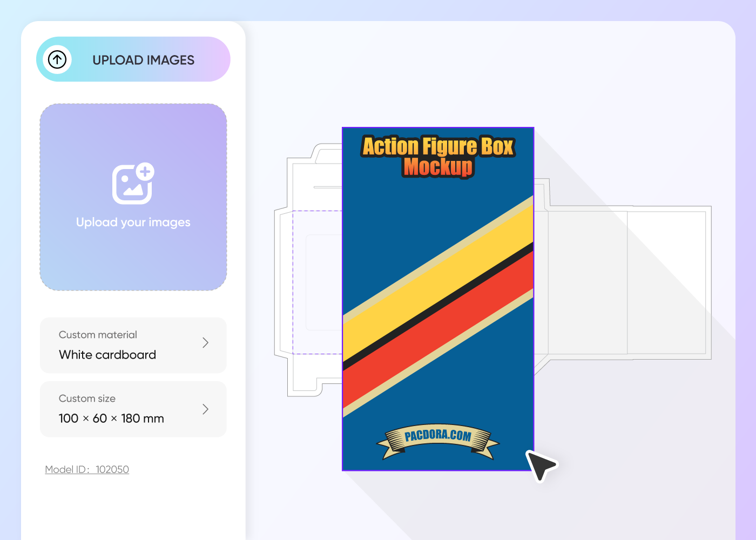This screenshot has width=756, height=540.
Task: Click the dashed Upload your images area
Action: coord(133,196)
